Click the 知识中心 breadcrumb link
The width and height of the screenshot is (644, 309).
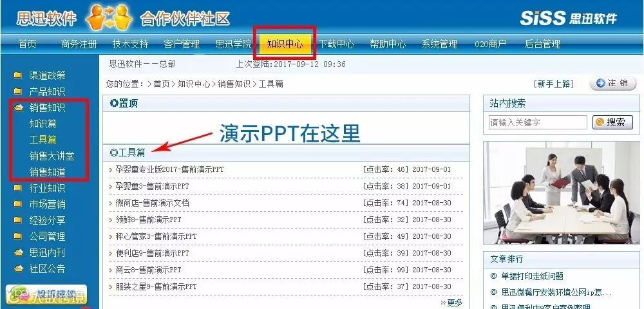click(x=193, y=84)
